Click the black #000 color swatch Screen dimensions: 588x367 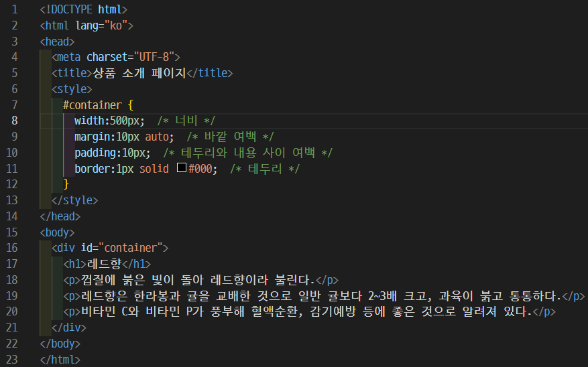pos(182,168)
